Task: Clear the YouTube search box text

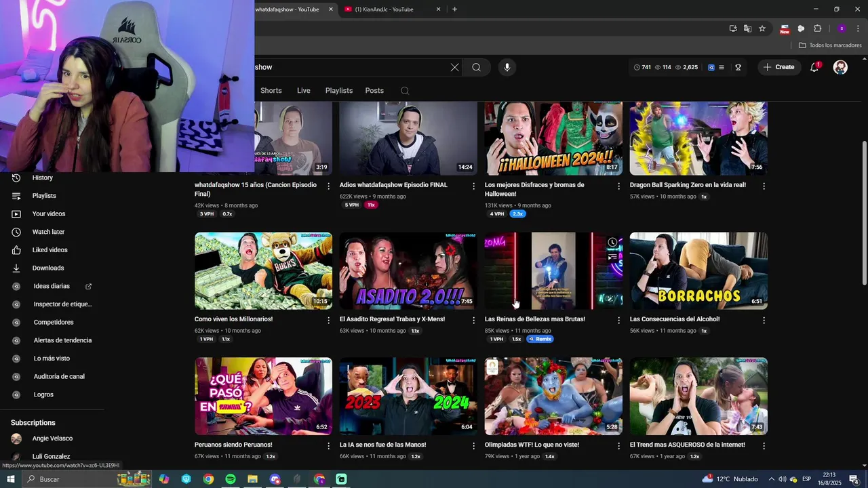Action: 454,67
